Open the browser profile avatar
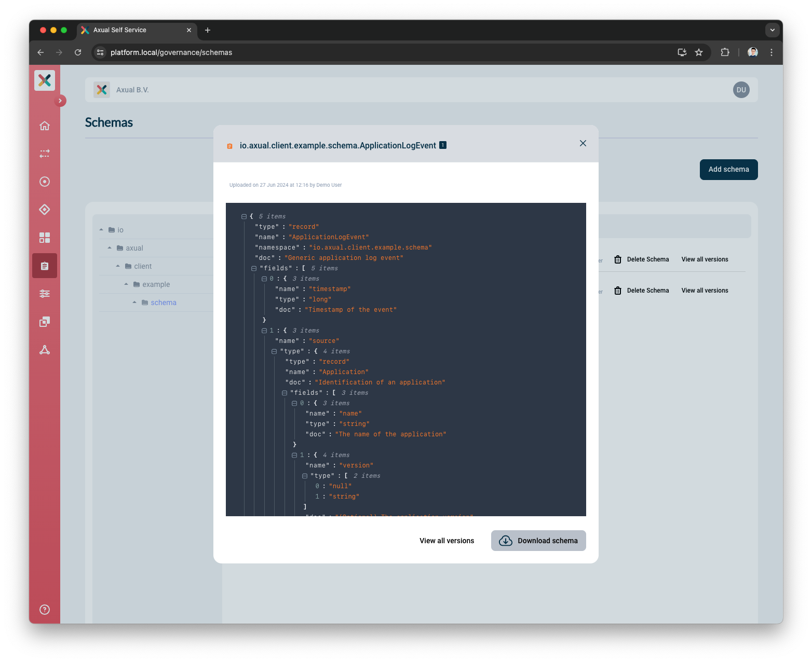The height and width of the screenshot is (662, 812). (753, 52)
